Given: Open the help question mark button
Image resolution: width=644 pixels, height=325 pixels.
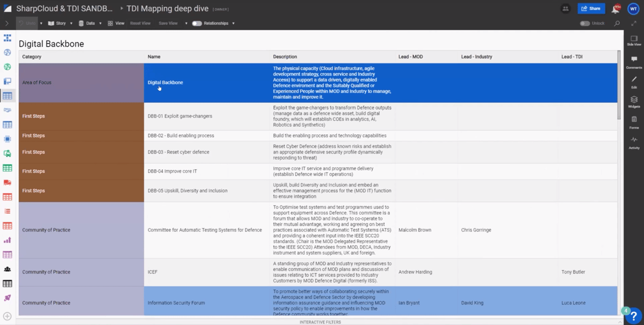Looking at the screenshot, I should point(634,315).
